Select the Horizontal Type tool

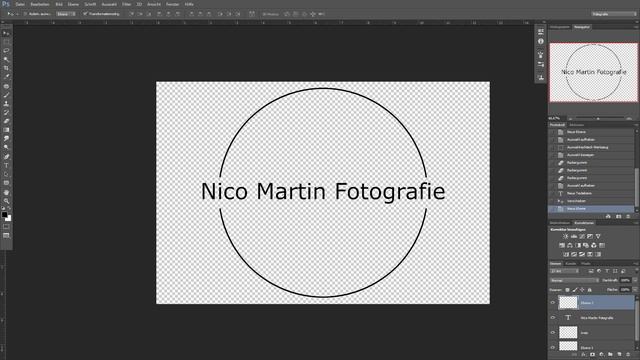[6, 165]
